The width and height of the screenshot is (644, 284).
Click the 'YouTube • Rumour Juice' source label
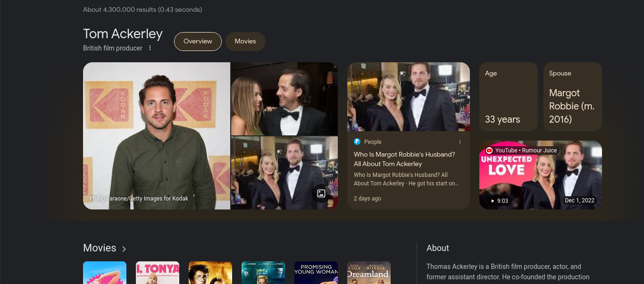pyautogui.click(x=526, y=150)
